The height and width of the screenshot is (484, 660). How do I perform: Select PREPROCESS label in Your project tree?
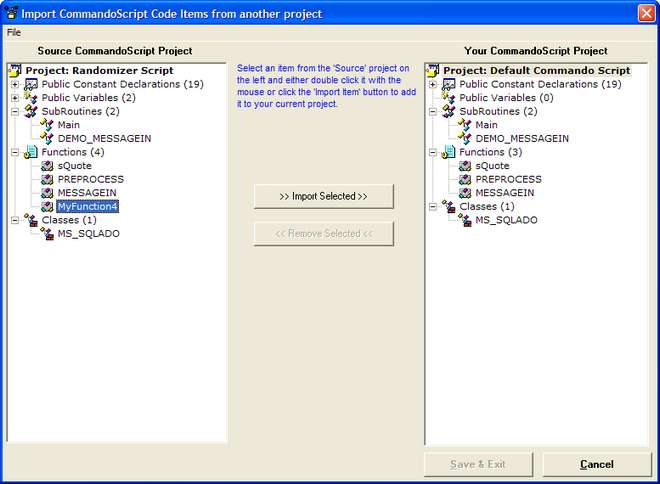(x=509, y=179)
